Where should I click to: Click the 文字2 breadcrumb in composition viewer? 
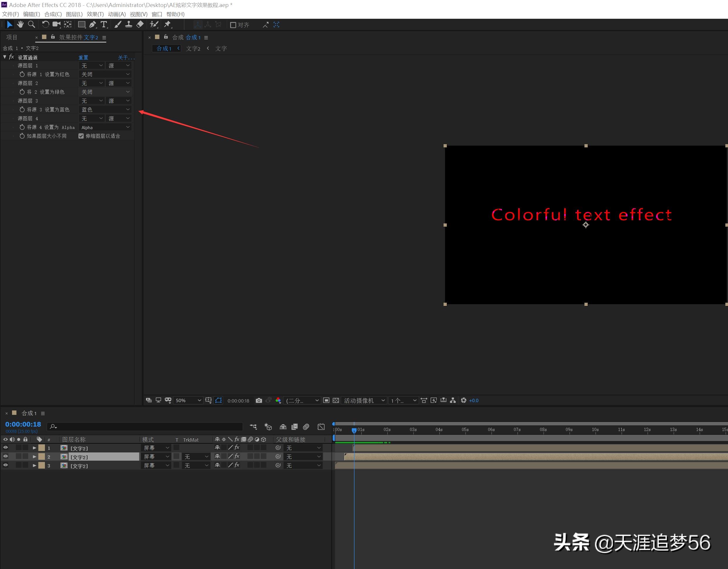pos(193,49)
